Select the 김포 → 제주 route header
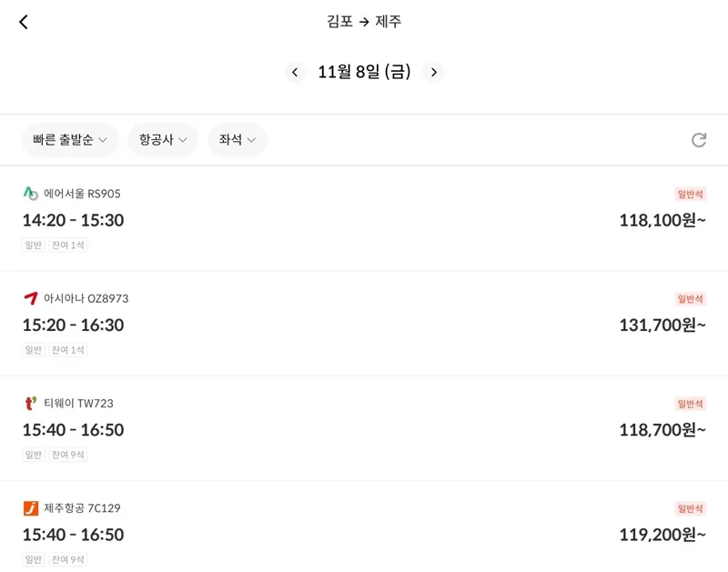Viewport: 728px width, 572px height. tap(364, 21)
